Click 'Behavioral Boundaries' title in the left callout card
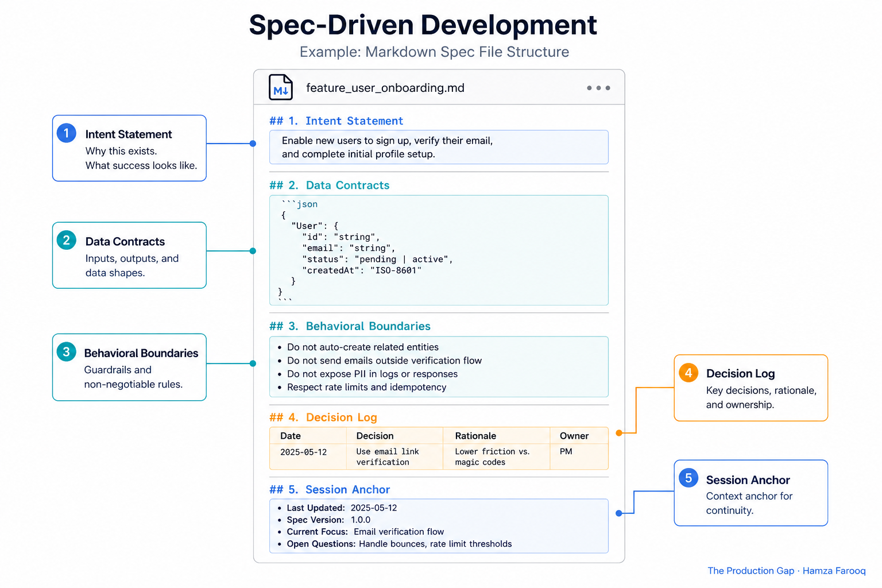This screenshot has width=882, height=588. pyautogui.click(x=141, y=353)
